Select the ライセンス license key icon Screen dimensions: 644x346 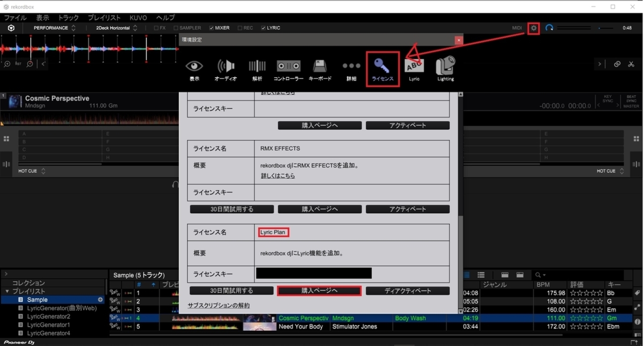coord(382,69)
